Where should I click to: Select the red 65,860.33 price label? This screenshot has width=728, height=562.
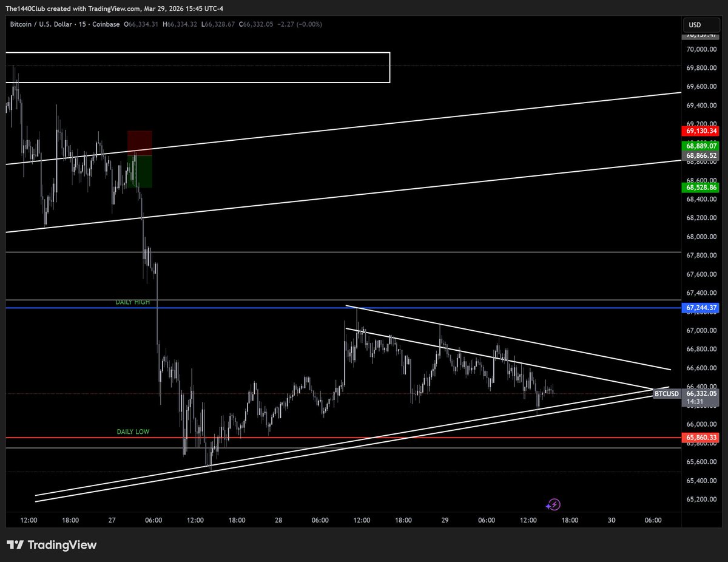[701, 437]
